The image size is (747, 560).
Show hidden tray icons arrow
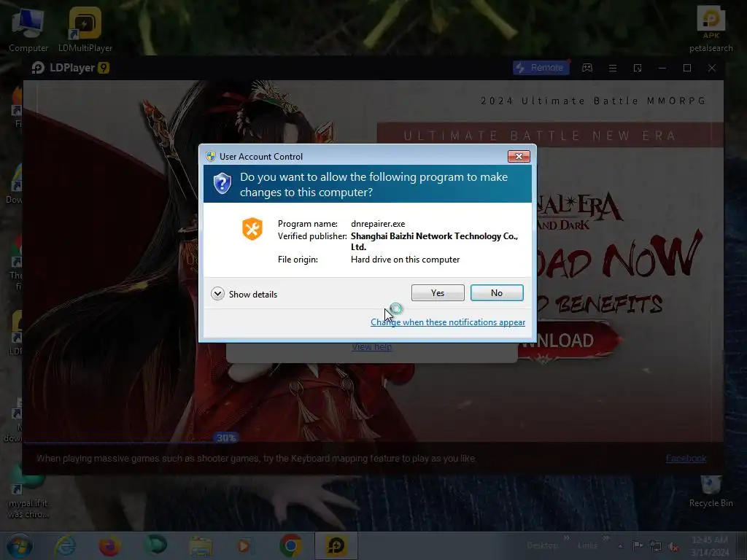click(x=620, y=546)
